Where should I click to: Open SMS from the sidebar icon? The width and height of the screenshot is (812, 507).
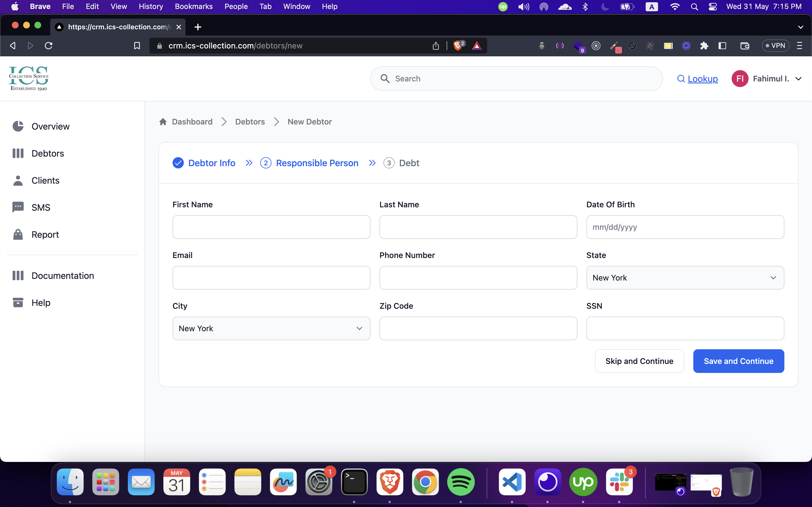coord(18,207)
